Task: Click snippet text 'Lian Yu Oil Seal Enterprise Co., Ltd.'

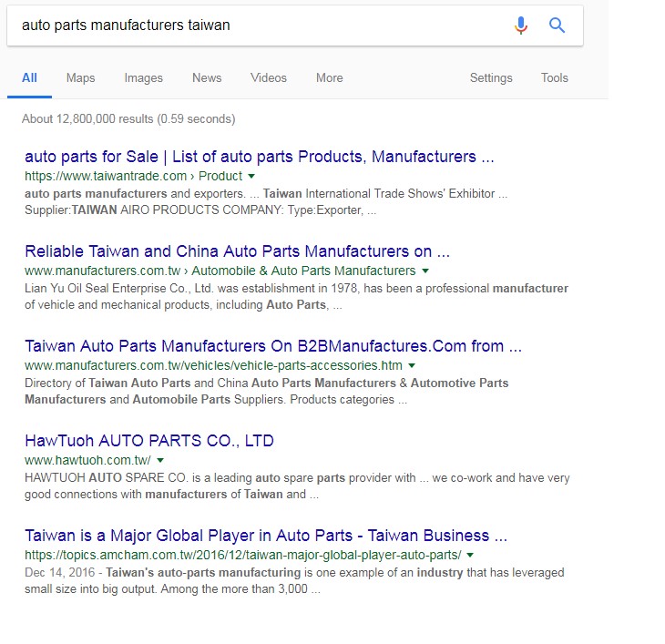Action: click(119, 288)
